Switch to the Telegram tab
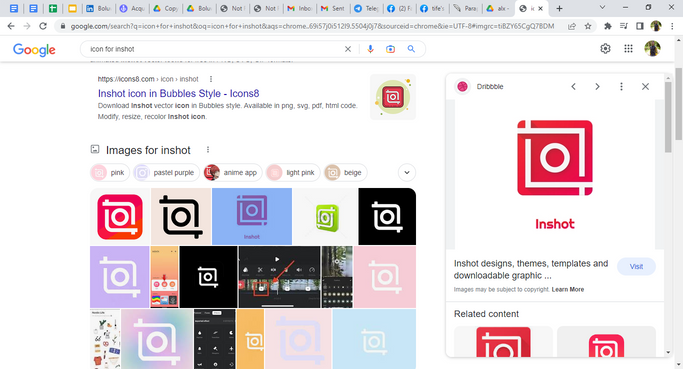683x369 pixels. 366,8
